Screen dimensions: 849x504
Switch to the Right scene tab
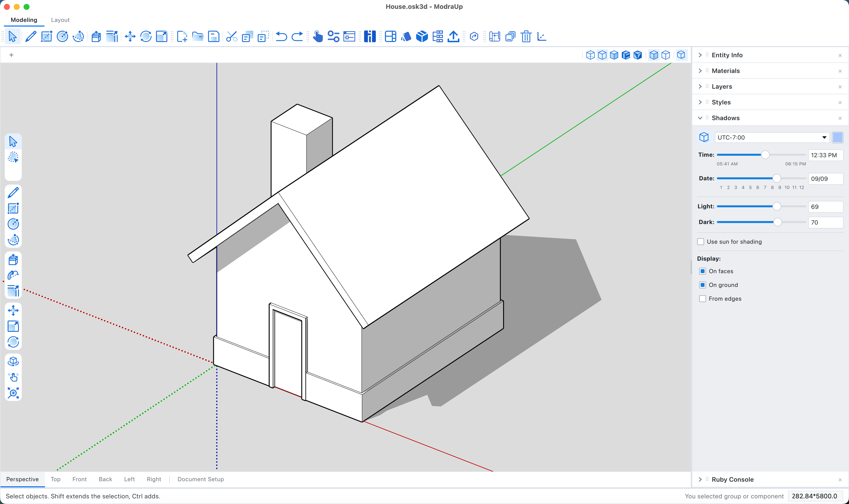[x=154, y=479]
